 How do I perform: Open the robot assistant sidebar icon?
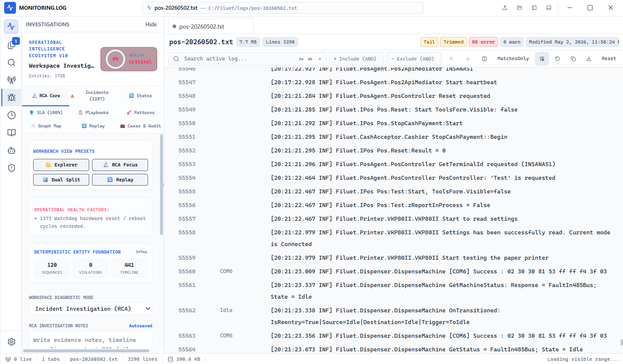[x=11, y=150]
